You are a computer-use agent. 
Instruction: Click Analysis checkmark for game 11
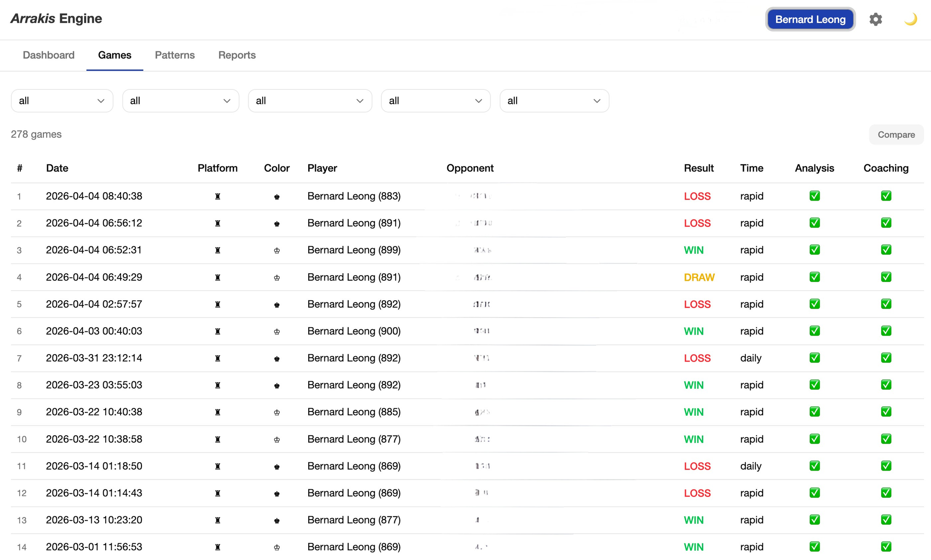(x=814, y=466)
